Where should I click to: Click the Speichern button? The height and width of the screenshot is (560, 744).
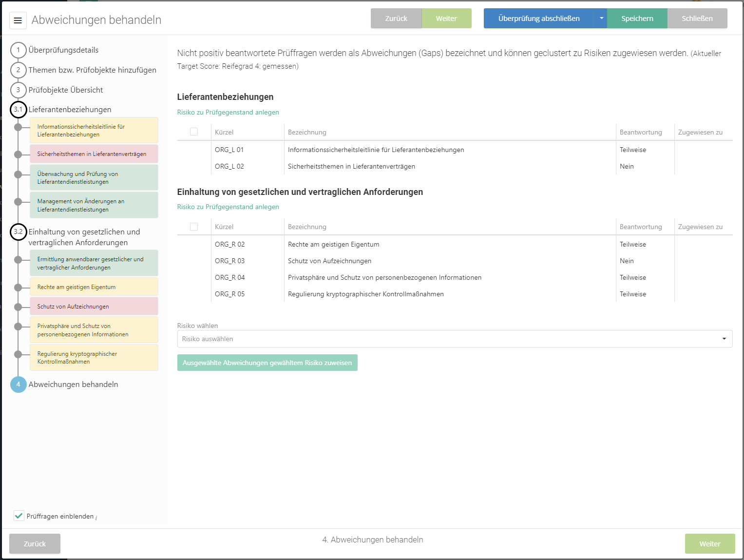[x=637, y=19]
